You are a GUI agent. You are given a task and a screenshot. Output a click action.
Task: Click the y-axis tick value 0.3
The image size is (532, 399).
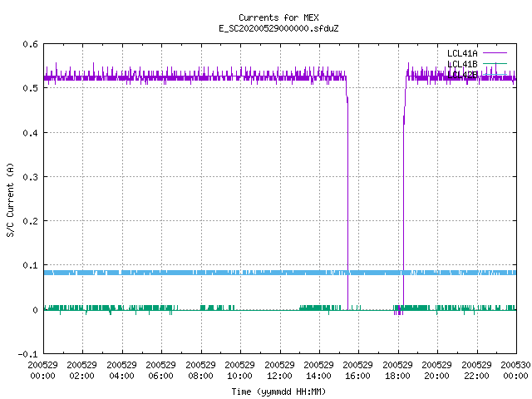tap(30, 177)
